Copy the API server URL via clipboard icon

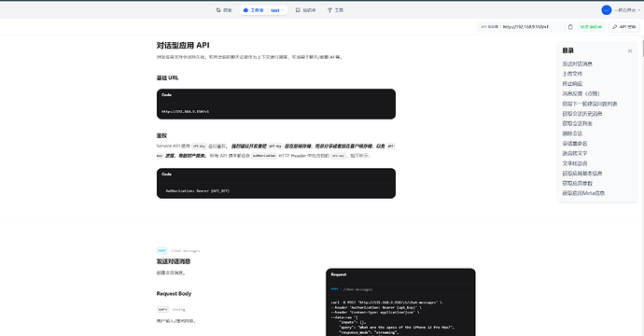570,27
